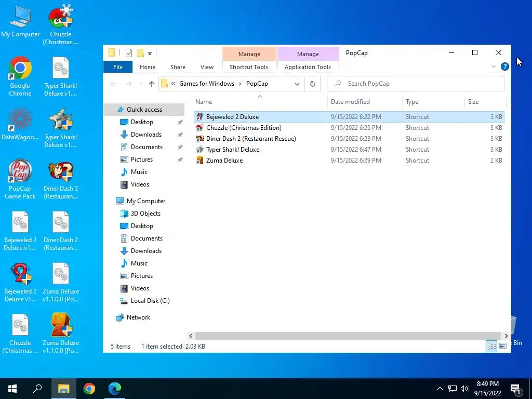The height and width of the screenshot is (399, 532).
Task: Select Quick access in navigation pane
Action: [x=144, y=109]
